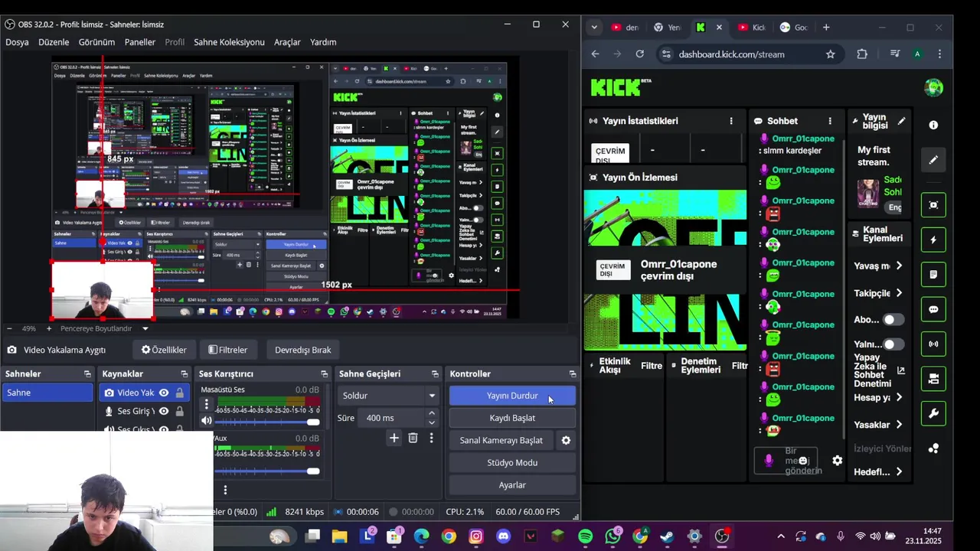Reload the Kick dashboard page

640,54
